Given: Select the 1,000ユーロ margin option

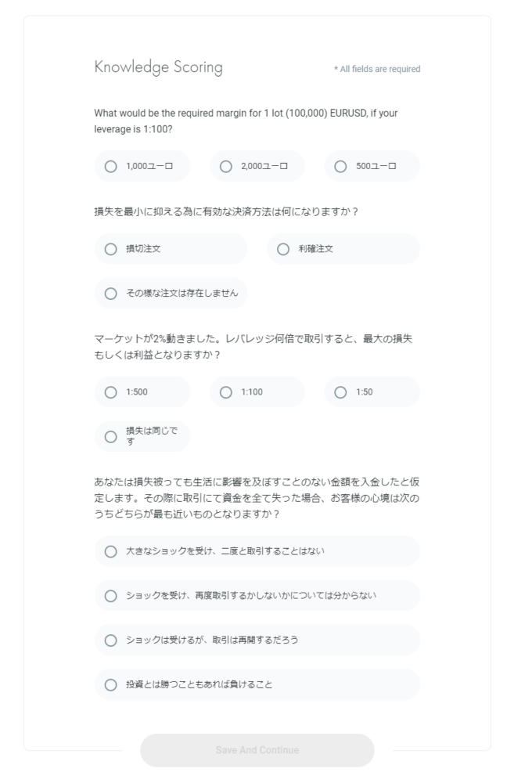Looking at the screenshot, I should click(142, 166).
